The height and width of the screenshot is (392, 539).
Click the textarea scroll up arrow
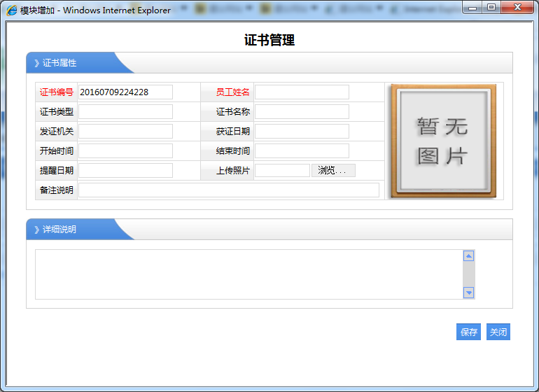[x=469, y=256]
